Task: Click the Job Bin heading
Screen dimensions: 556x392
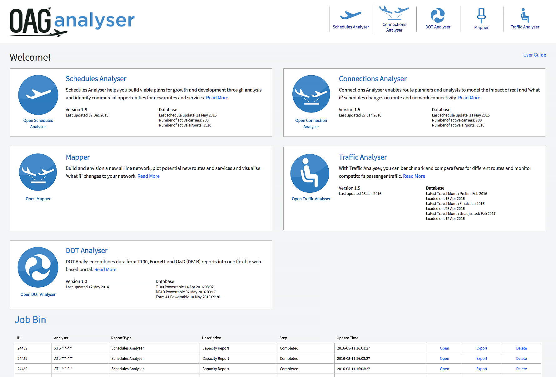Action: pyautogui.click(x=30, y=320)
